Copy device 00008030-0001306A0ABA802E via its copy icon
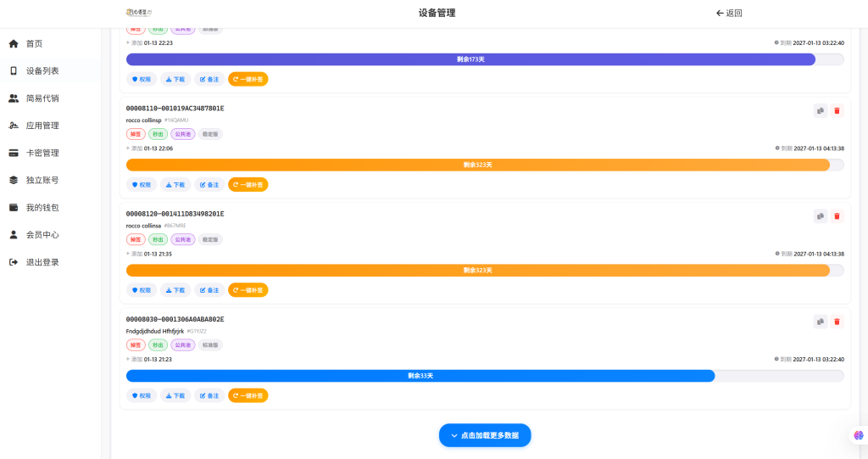 [821, 322]
